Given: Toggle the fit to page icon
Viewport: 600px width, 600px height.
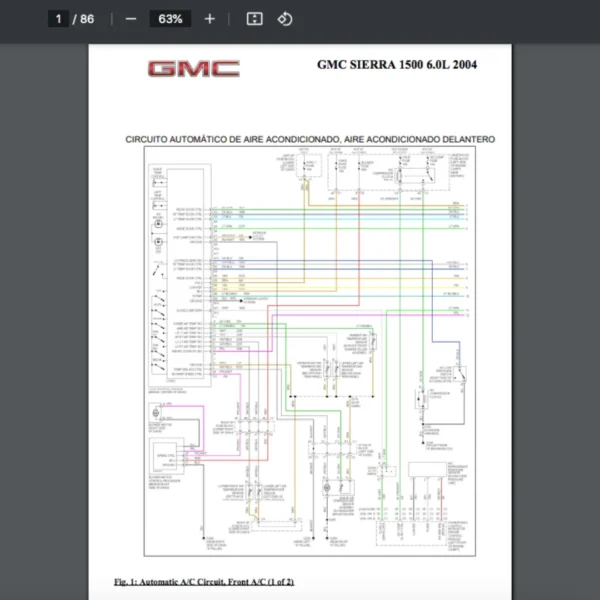Looking at the screenshot, I should [x=254, y=19].
